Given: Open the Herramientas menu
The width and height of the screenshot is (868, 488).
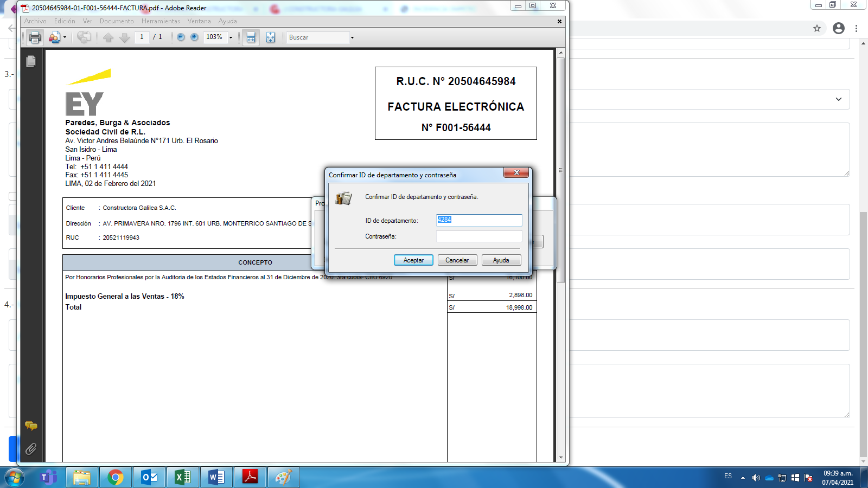Looking at the screenshot, I should pos(161,21).
